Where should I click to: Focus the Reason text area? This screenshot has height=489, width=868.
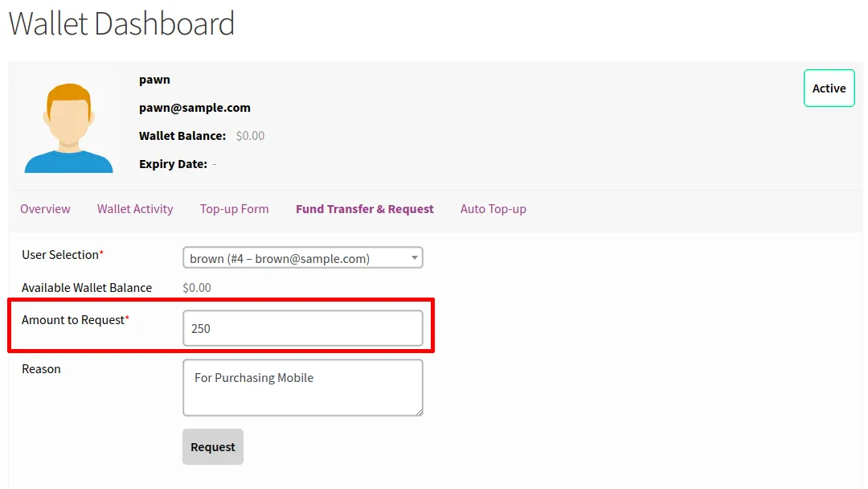pyautogui.click(x=303, y=388)
